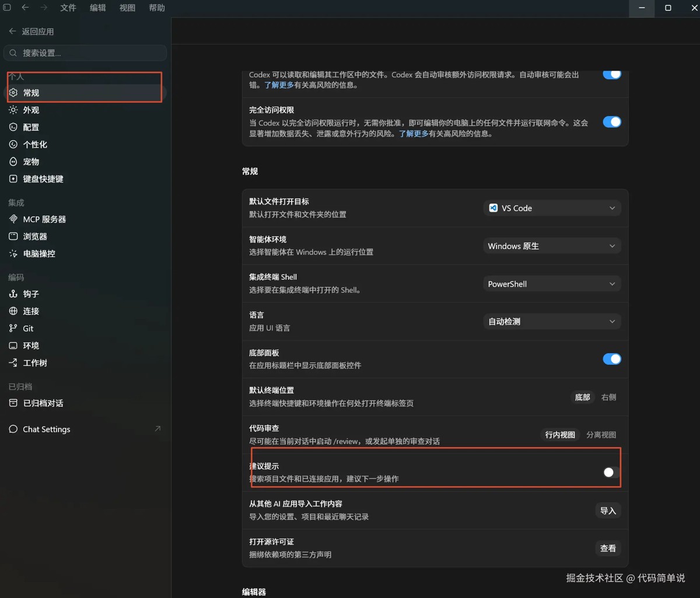This screenshot has width=700, height=598.
Task: Open the 视图 menu
Action: pos(127,8)
